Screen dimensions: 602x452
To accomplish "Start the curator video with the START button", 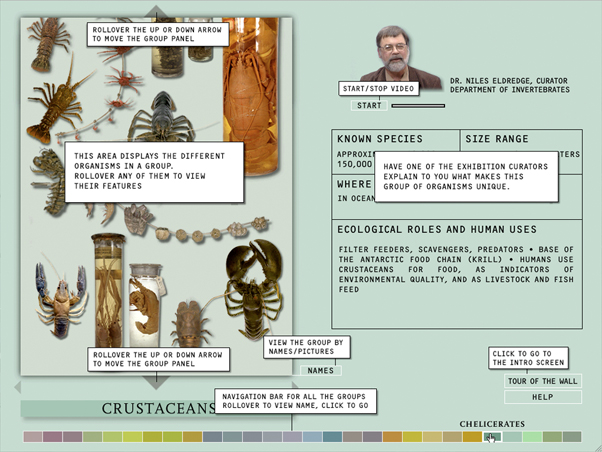I will (369, 106).
